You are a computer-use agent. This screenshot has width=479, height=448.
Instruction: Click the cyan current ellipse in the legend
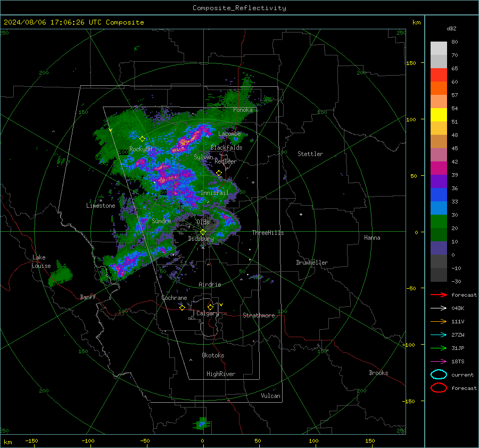tap(439, 374)
